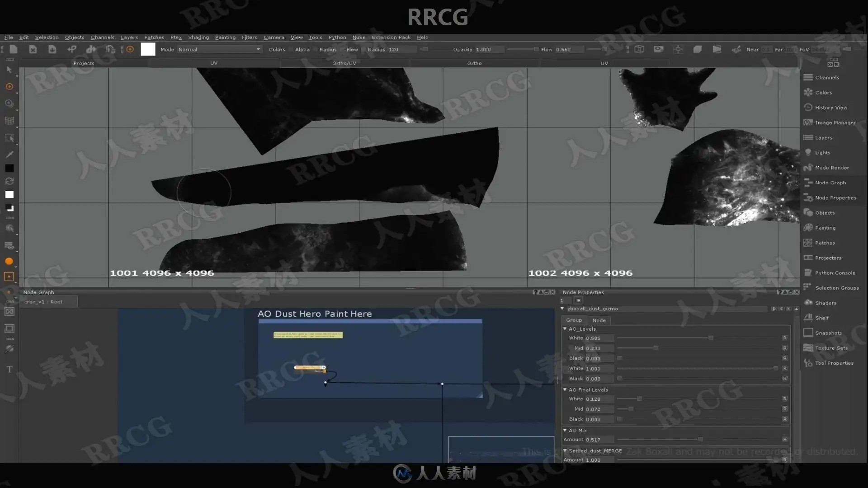Click the solid shaded cube icon

click(x=697, y=49)
